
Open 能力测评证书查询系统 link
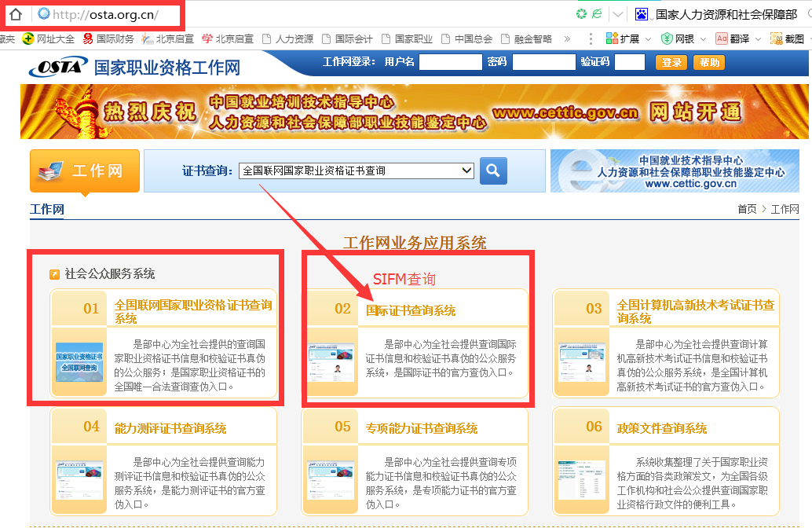170,428
